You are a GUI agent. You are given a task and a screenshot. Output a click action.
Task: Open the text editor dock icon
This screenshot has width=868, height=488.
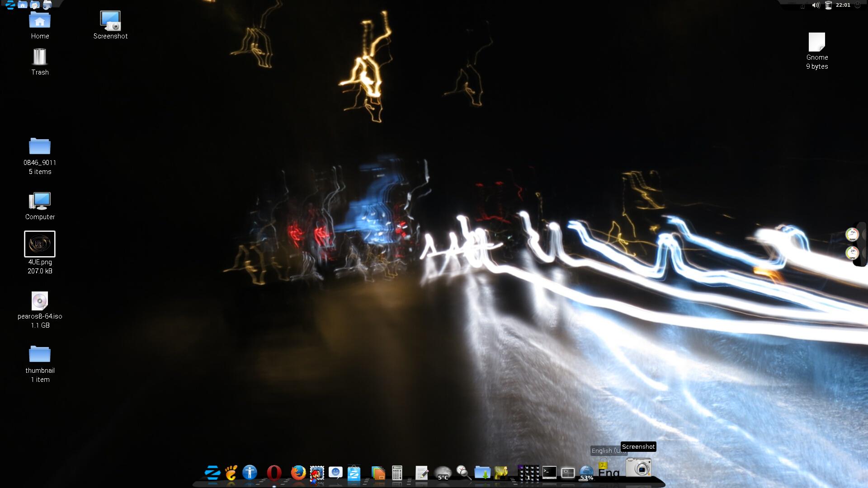421,473
